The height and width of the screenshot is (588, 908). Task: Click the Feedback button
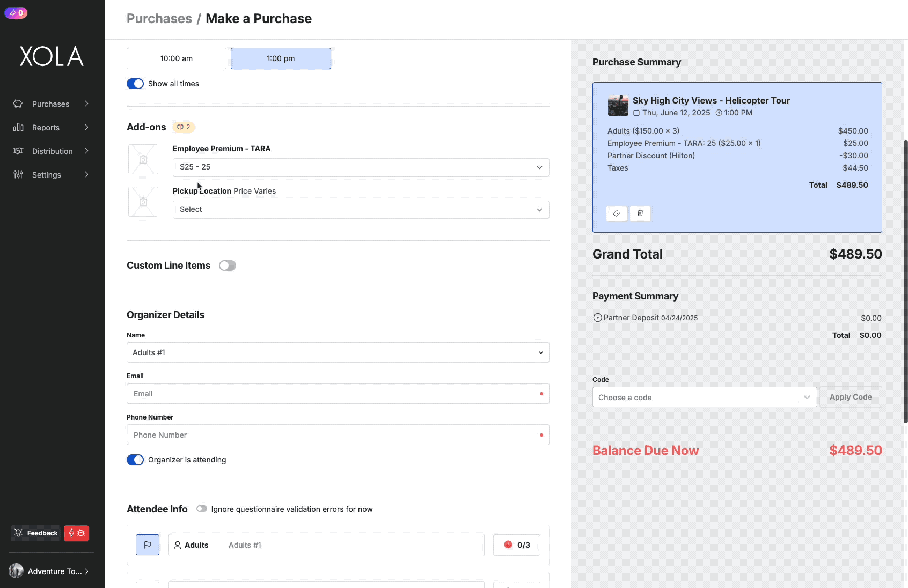click(x=36, y=533)
